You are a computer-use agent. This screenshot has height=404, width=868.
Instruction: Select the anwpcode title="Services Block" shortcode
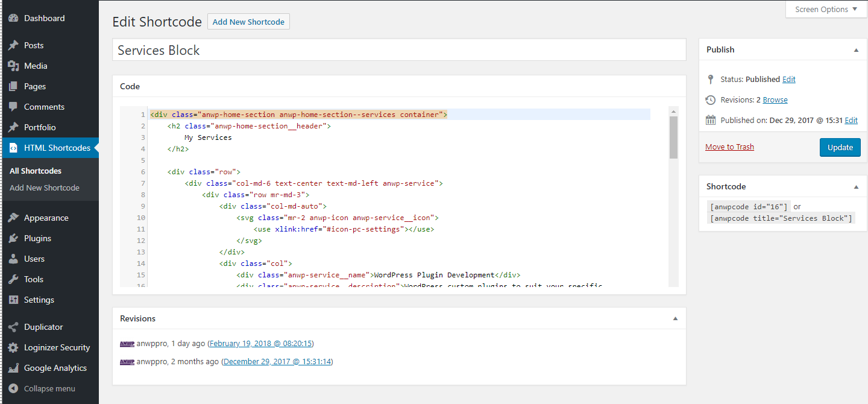coord(781,218)
